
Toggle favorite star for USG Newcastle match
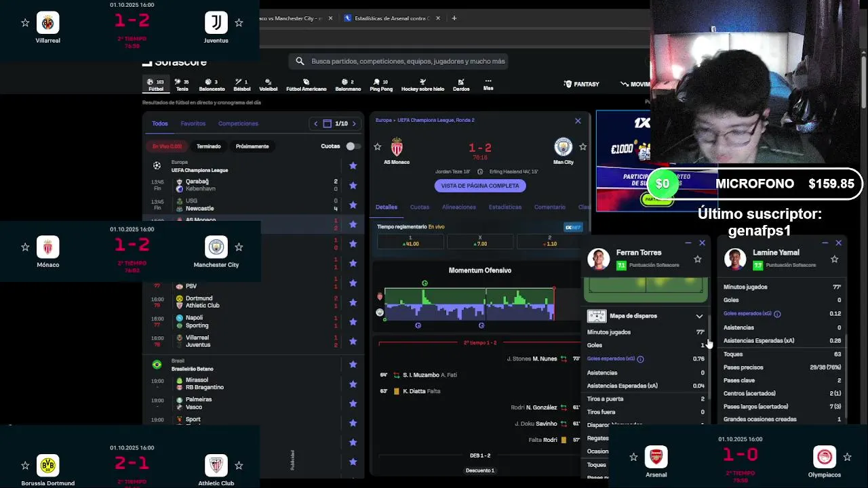coord(353,205)
